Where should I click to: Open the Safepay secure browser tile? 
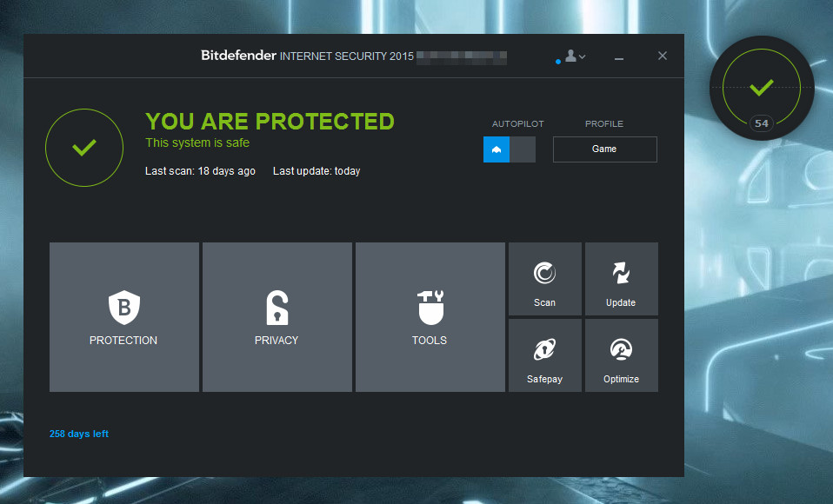(x=545, y=355)
